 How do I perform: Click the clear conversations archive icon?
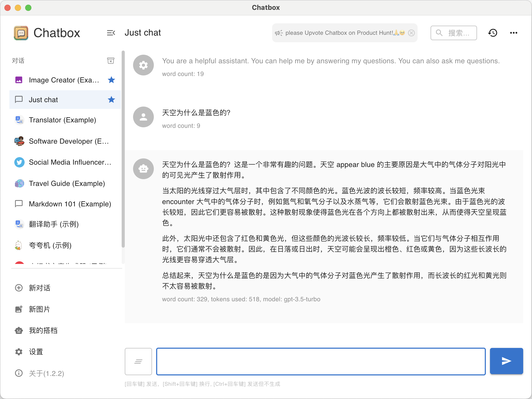111,61
